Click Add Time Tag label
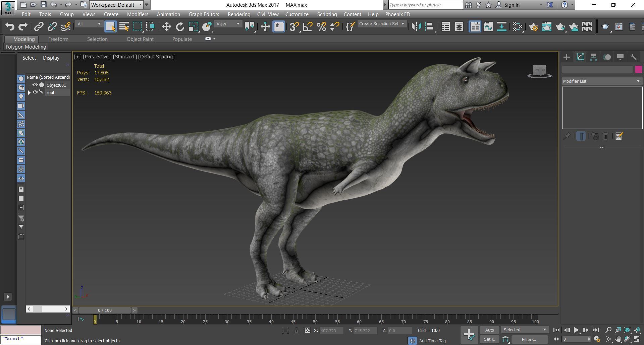The height and width of the screenshot is (345, 644). (x=432, y=341)
